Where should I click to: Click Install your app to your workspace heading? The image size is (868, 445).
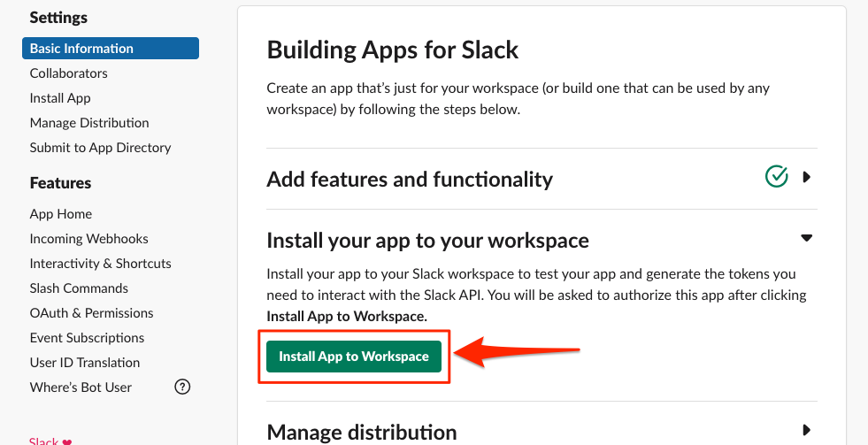428,241
